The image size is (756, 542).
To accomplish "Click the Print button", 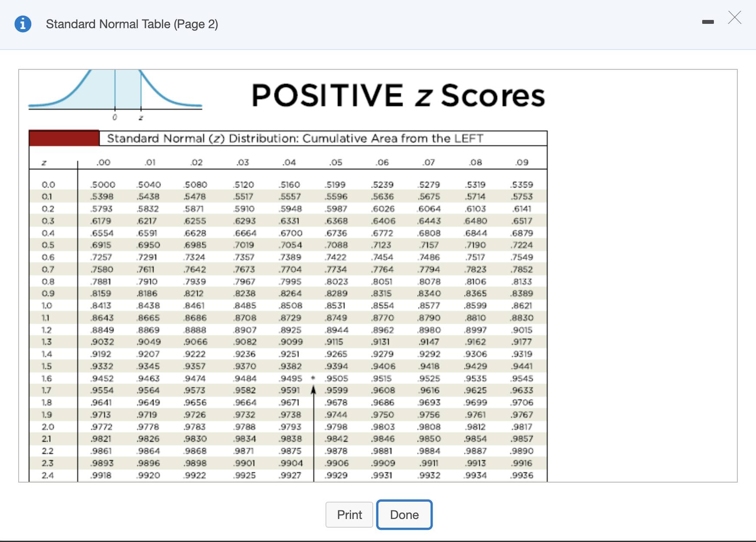I will pyautogui.click(x=349, y=515).
